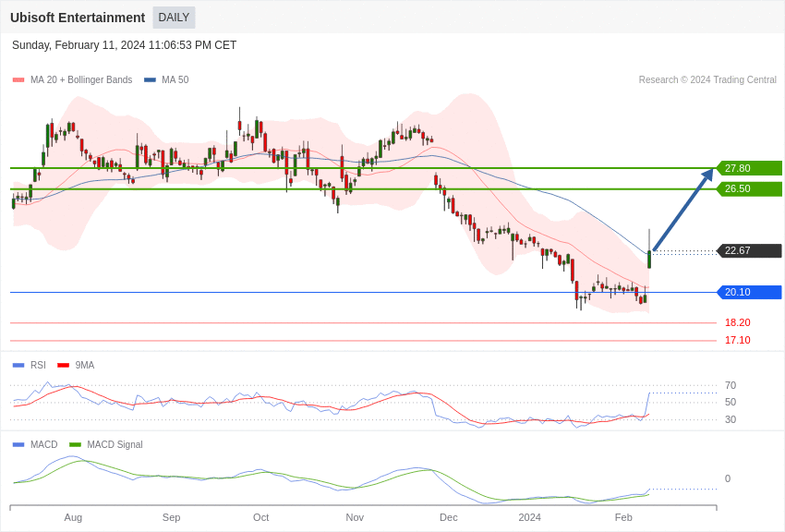Click the latest green candlestick near 22.67
This screenshot has width=785, height=532.
[x=649, y=259]
